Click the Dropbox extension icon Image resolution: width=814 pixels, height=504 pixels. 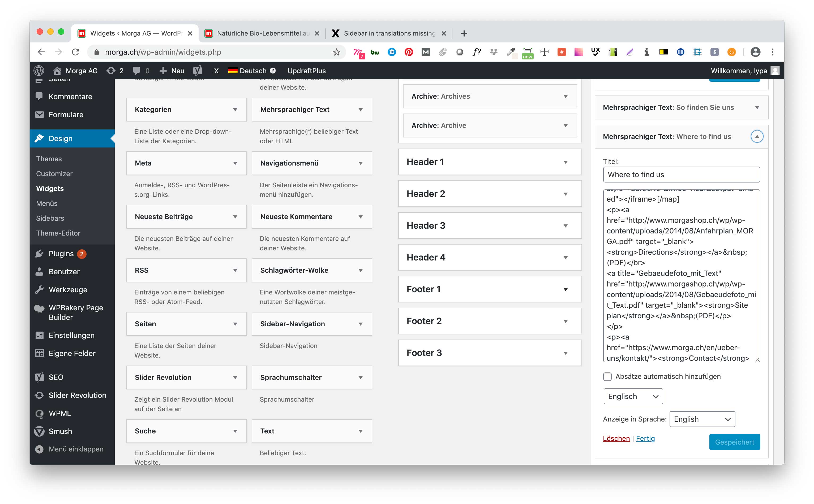[493, 52]
